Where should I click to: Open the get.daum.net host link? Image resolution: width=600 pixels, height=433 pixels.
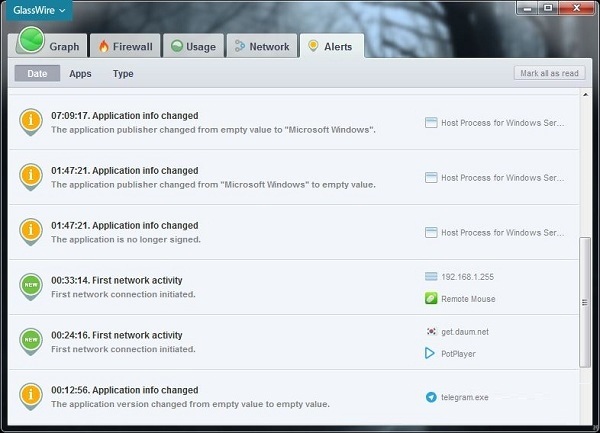(x=467, y=331)
